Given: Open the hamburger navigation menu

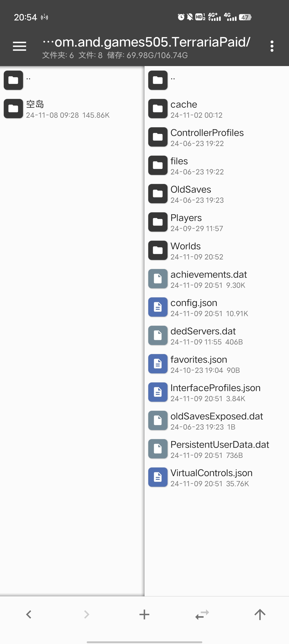Looking at the screenshot, I should tap(20, 46).
